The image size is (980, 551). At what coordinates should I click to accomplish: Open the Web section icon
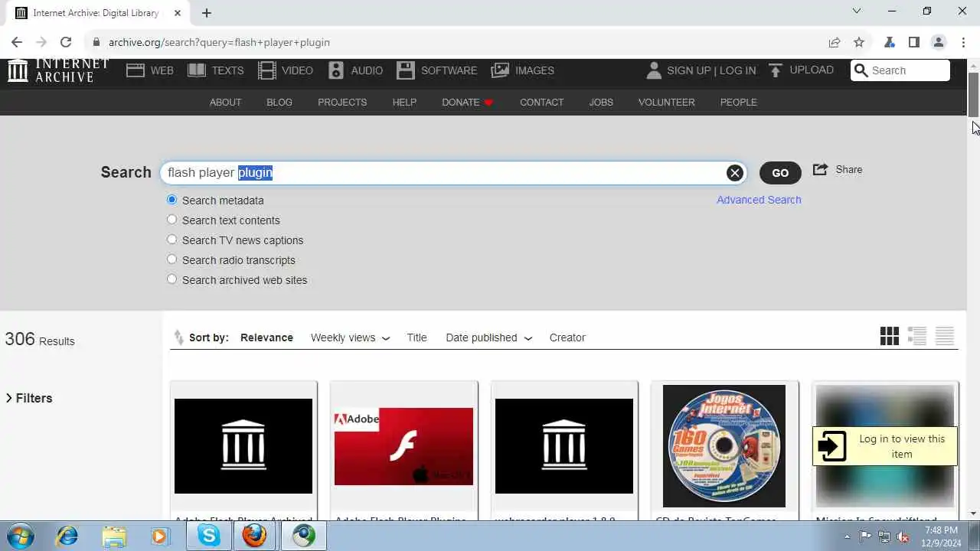(x=136, y=70)
